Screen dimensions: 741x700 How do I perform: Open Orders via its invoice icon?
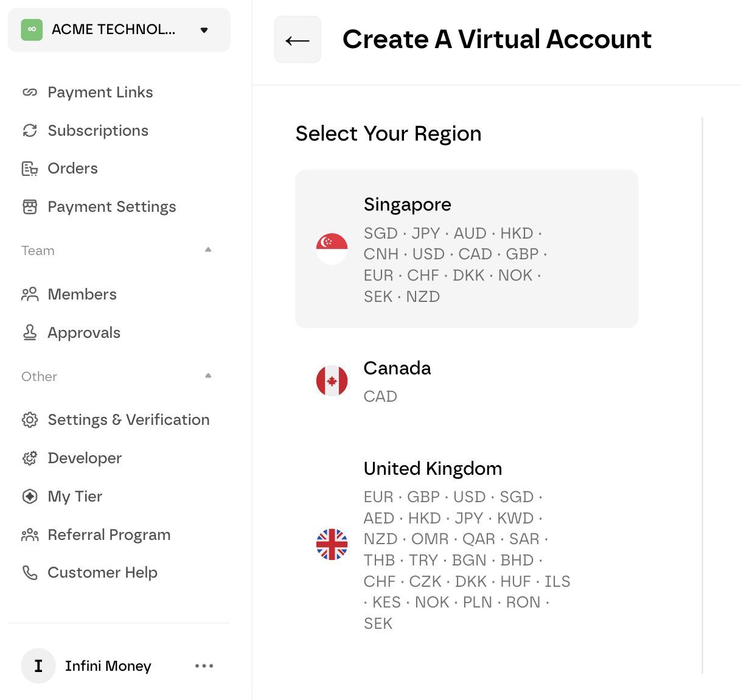[x=29, y=169]
